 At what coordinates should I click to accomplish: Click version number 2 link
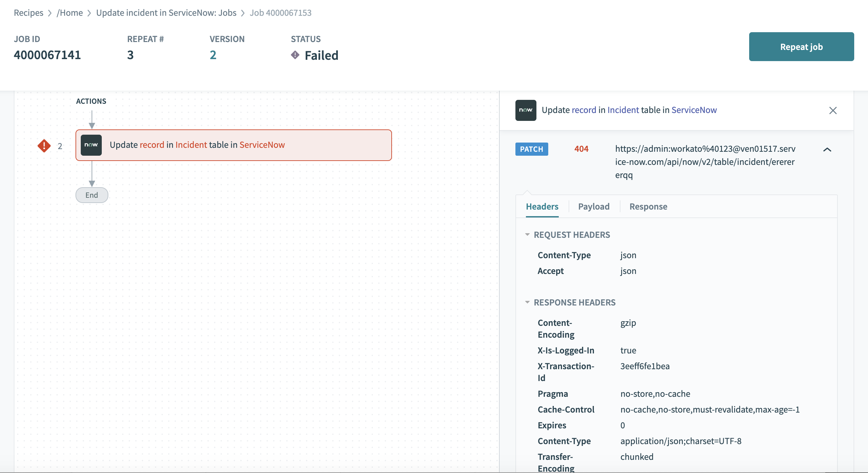(213, 55)
